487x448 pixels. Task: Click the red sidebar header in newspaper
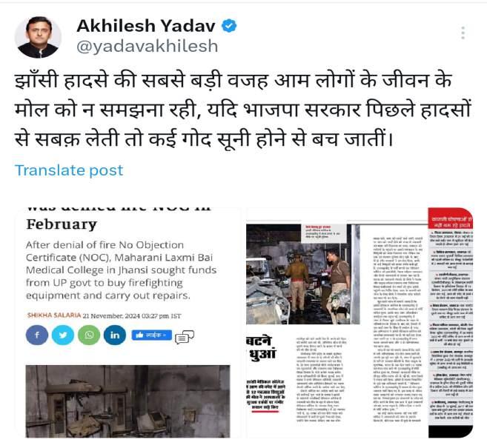pyautogui.click(x=451, y=222)
